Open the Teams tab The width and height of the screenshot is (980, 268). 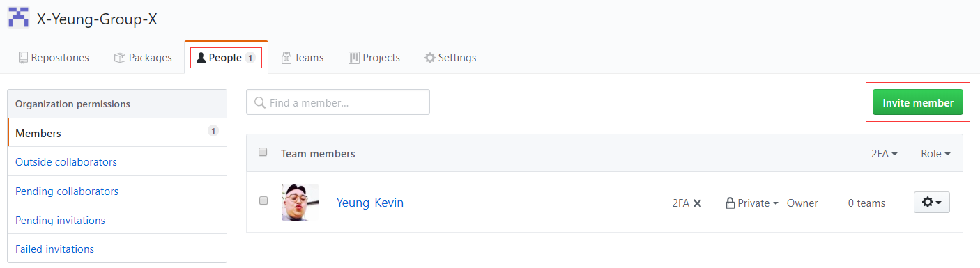click(303, 58)
